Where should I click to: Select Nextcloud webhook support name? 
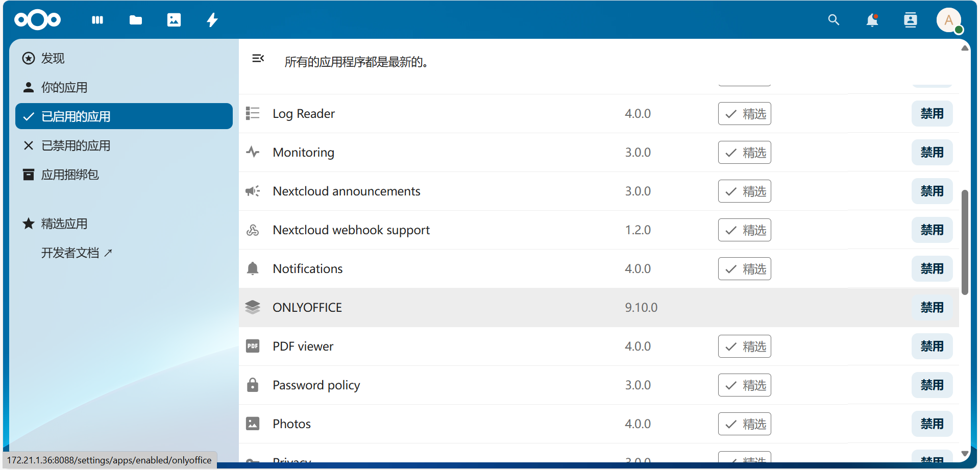351,230
